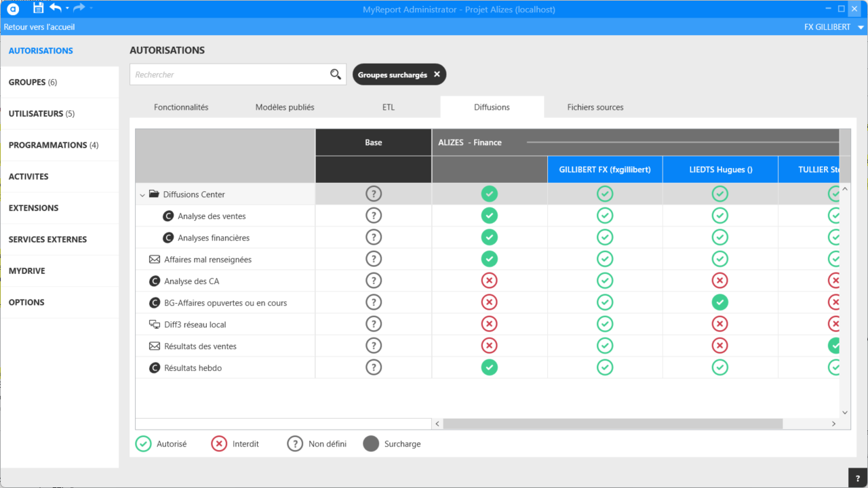
Task: Click Retour vers l'accueil link
Action: [39, 27]
